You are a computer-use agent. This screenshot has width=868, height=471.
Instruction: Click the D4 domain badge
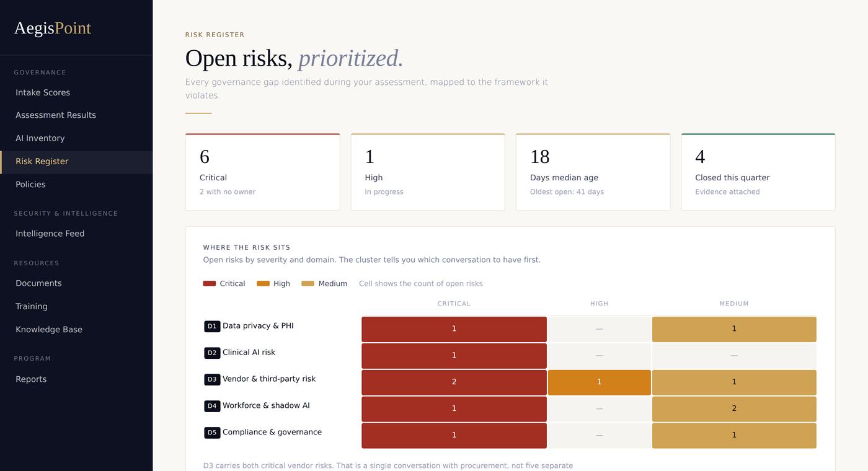pos(212,406)
